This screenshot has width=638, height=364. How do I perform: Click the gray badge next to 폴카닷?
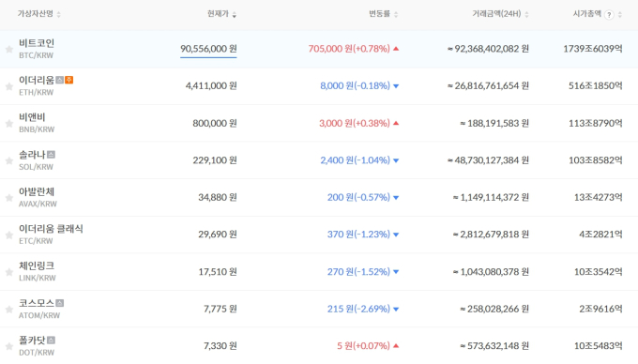[x=51, y=340]
